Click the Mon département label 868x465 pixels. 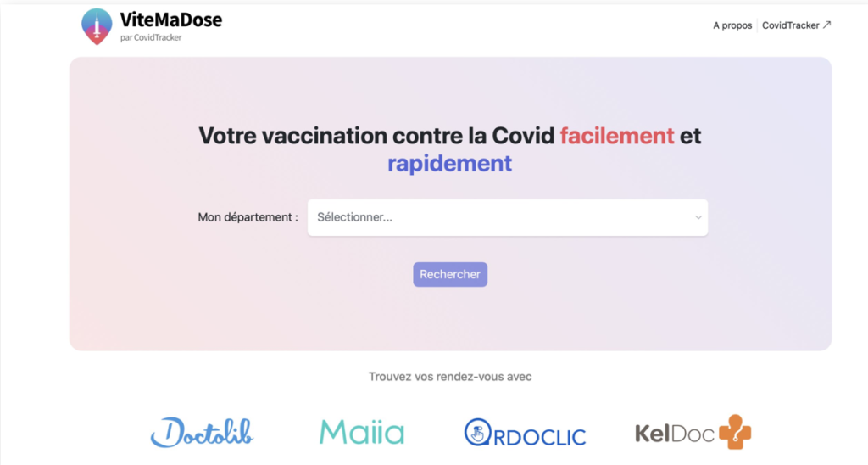point(248,217)
